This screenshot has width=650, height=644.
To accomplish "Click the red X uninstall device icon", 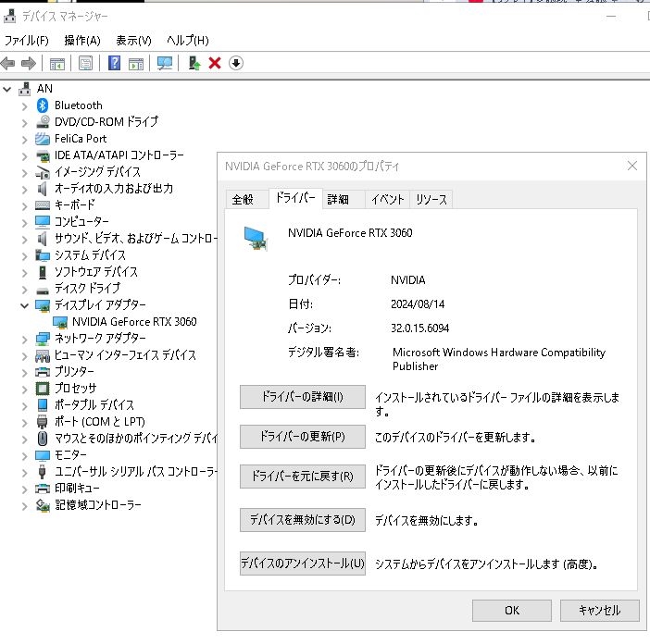I will tap(215, 63).
